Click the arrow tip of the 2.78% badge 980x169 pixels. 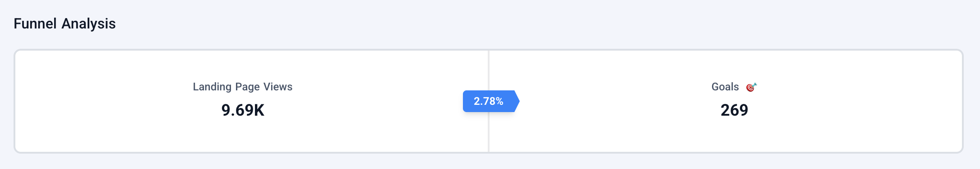[x=517, y=101]
